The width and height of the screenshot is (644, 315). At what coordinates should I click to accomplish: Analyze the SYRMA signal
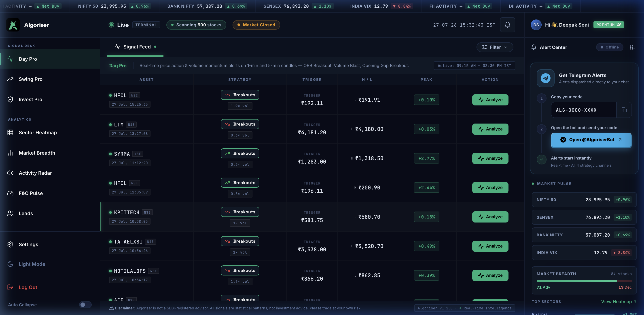pyautogui.click(x=490, y=158)
